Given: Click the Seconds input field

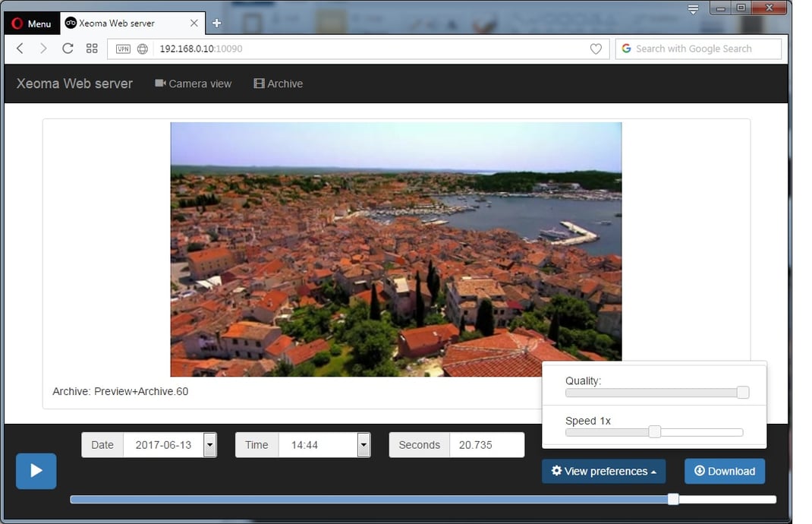Looking at the screenshot, I should tap(486, 445).
